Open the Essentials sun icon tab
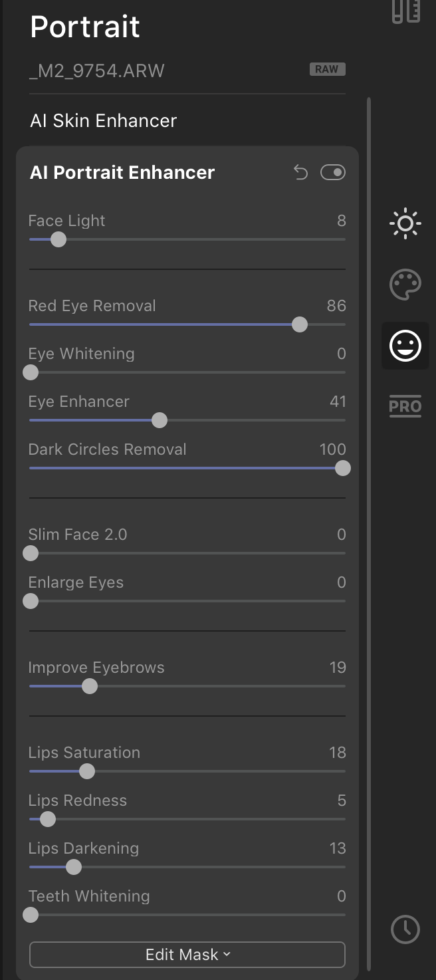This screenshot has height=980, width=436. [x=405, y=223]
